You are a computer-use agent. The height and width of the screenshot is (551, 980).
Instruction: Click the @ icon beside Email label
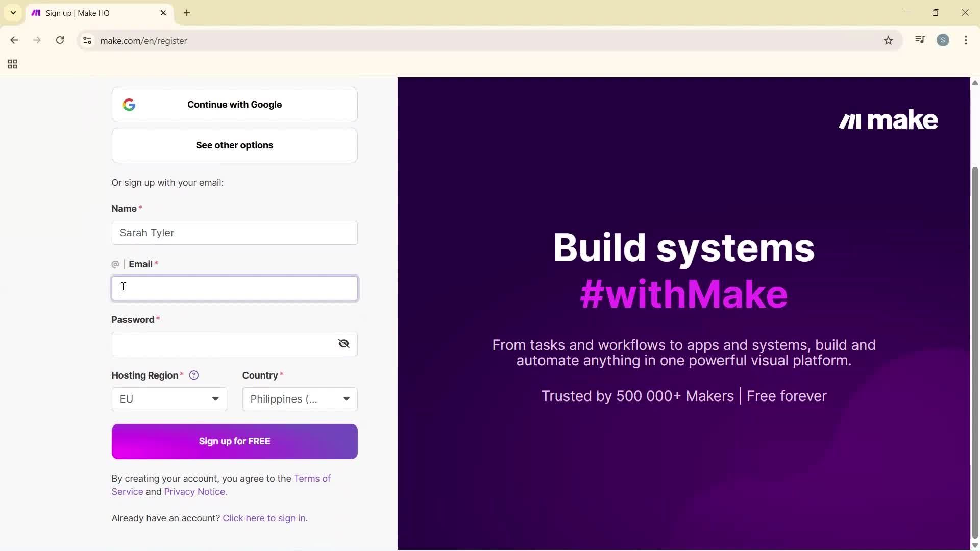(x=115, y=264)
